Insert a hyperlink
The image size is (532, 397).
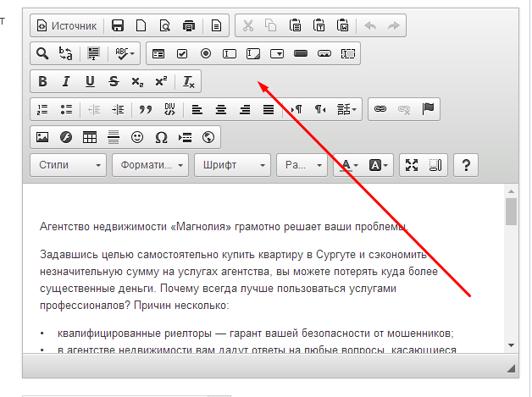pyautogui.click(x=380, y=109)
